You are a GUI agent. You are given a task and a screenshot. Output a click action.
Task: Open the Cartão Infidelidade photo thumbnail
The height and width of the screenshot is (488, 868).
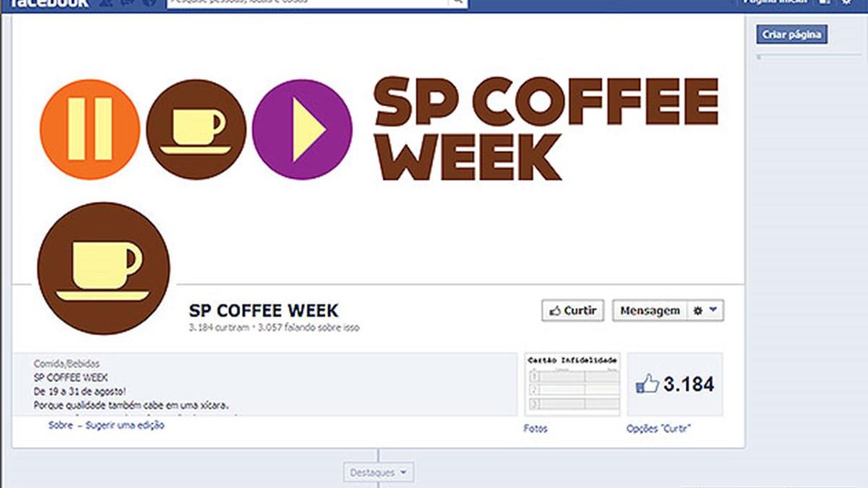click(x=572, y=384)
